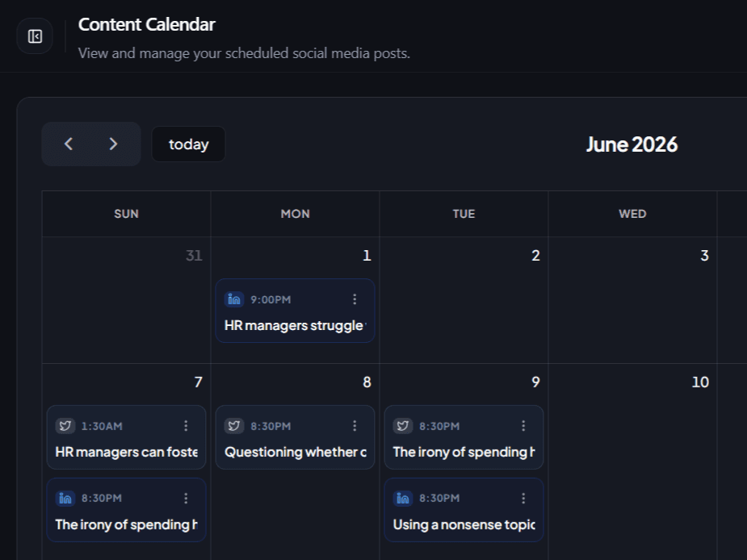Go to the next month
This screenshot has width=747, height=560.
[113, 144]
